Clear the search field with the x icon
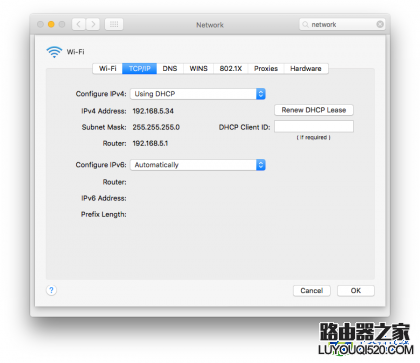 pos(380,24)
